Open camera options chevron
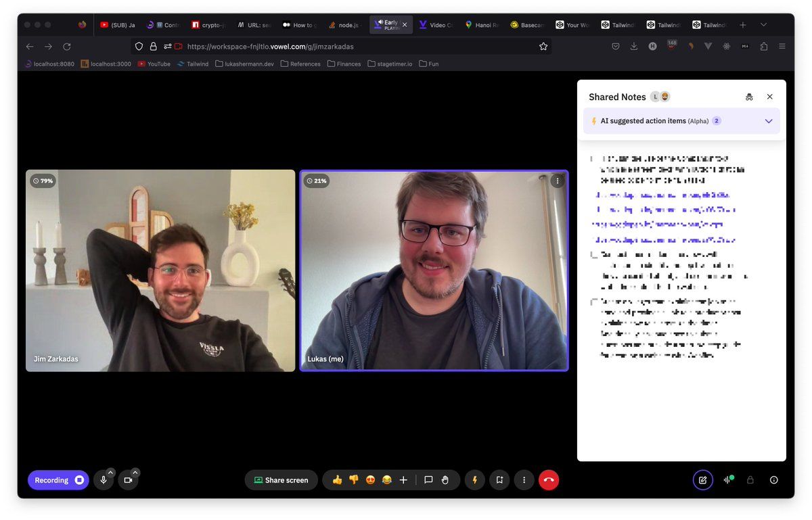Screen dimensions: 812x520 click(135, 472)
